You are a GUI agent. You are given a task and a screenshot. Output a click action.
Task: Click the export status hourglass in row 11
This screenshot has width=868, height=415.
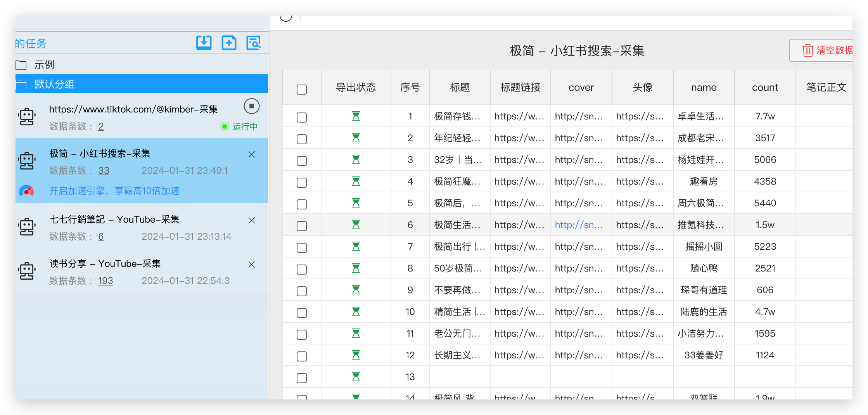pyautogui.click(x=356, y=333)
